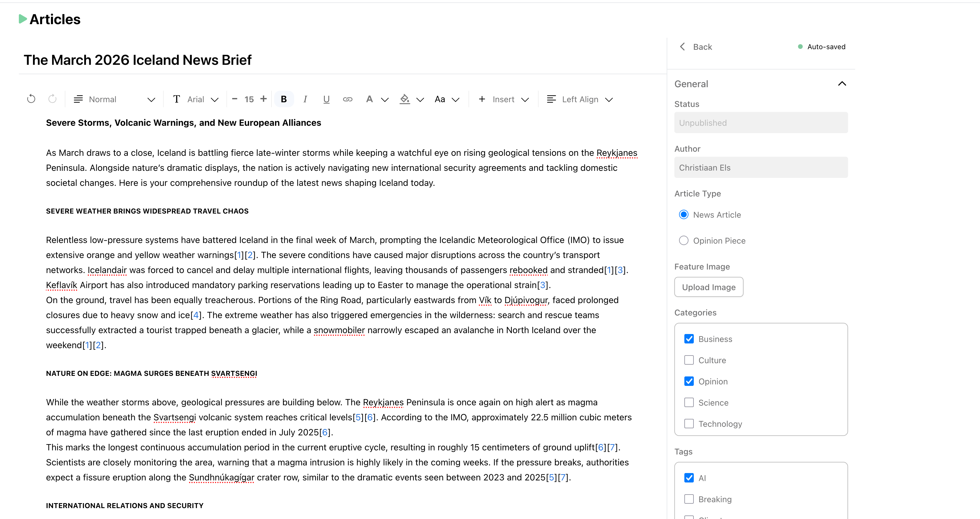The image size is (980, 519).
Task: Go Back using the back link
Action: (695, 47)
